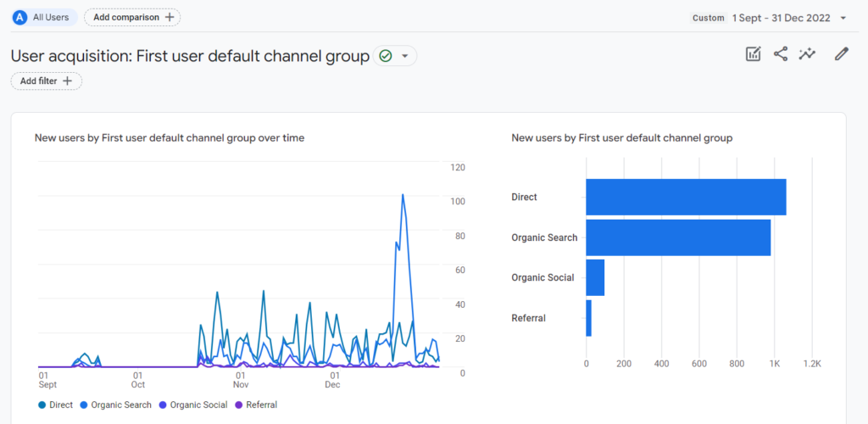
Task: Click the Share this report icon
Action: click(x=781, y=54)
